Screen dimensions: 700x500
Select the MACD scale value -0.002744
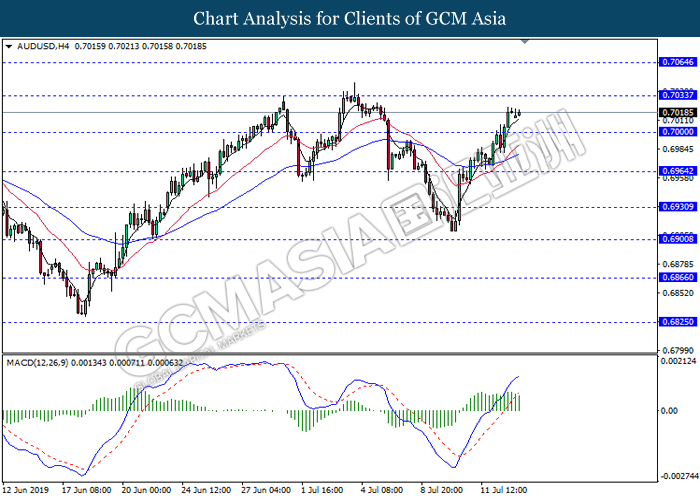[x=679, y=476]
